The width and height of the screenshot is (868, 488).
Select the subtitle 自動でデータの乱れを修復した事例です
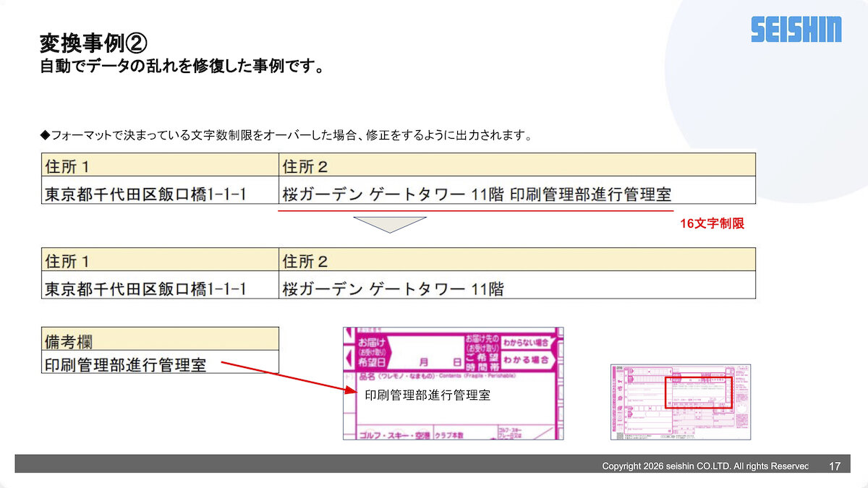pyautogui.click(x=181, y=67)
